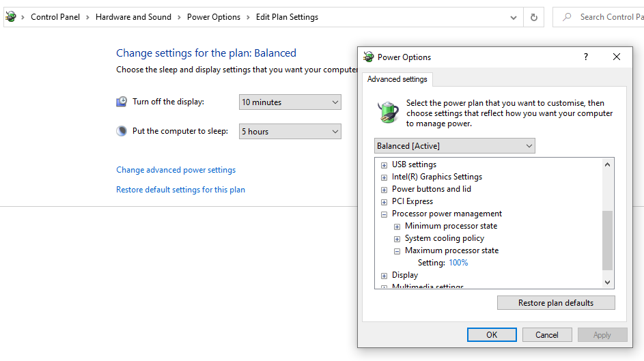Viewport: 644px width, 361px height.
Task: Expand the Intel(R) Graphics Settings node
Action: click(384, 177)
